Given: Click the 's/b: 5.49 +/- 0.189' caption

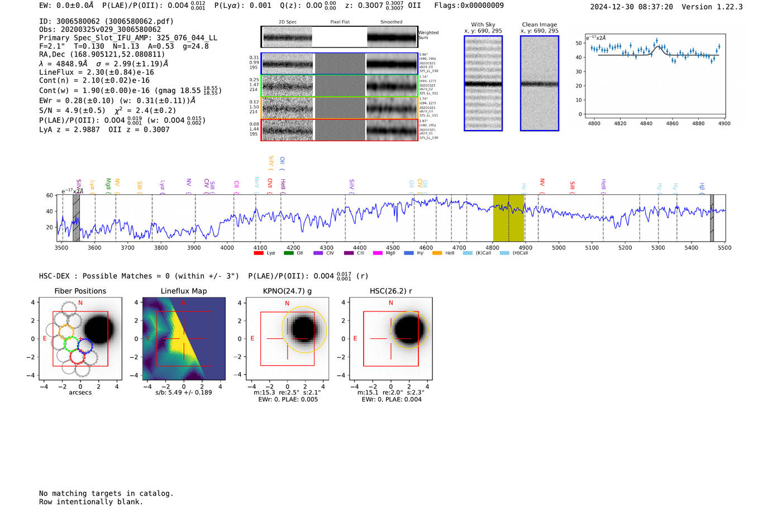Looking at the screenshot, I should (184, 392).
